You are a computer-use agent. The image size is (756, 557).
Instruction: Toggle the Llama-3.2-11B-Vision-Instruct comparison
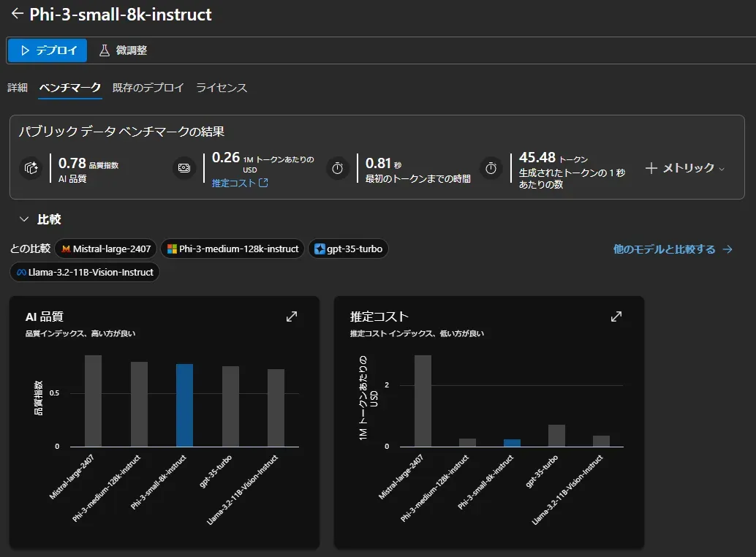84,272
